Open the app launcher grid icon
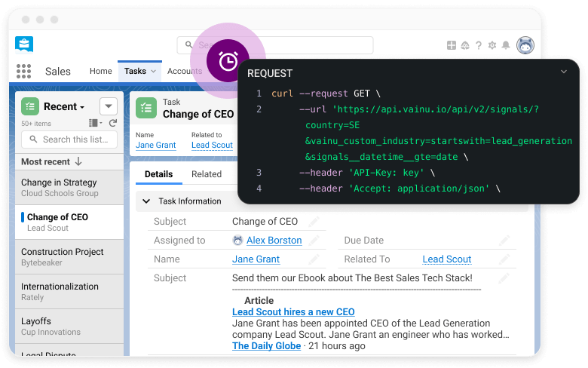 (23, 71)
